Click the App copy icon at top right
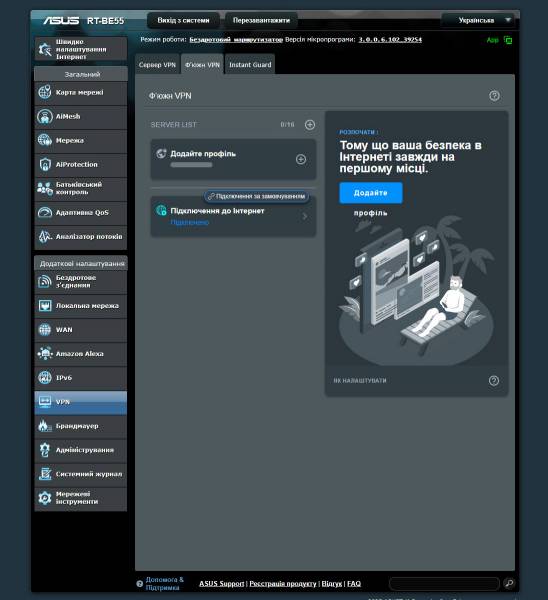 pos(508,40)
